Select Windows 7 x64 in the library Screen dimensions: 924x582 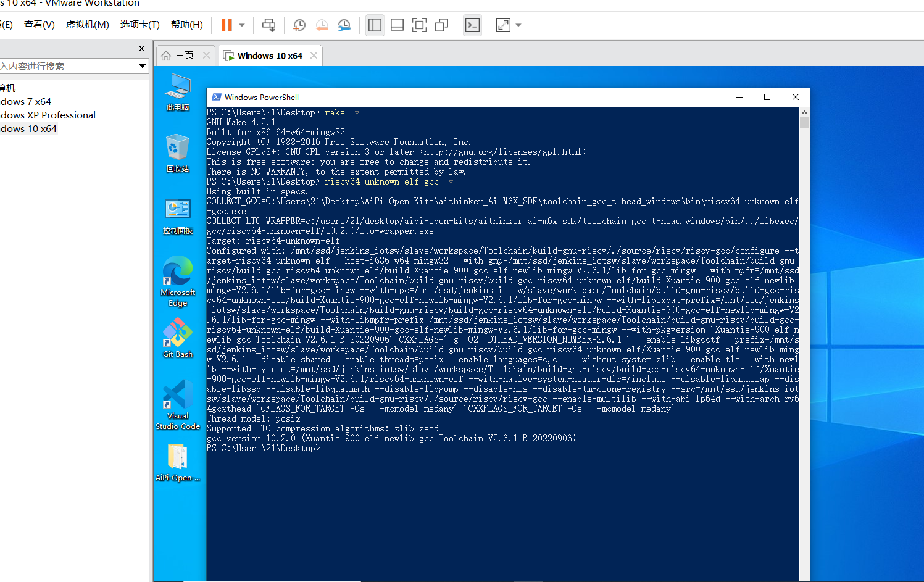26,102
